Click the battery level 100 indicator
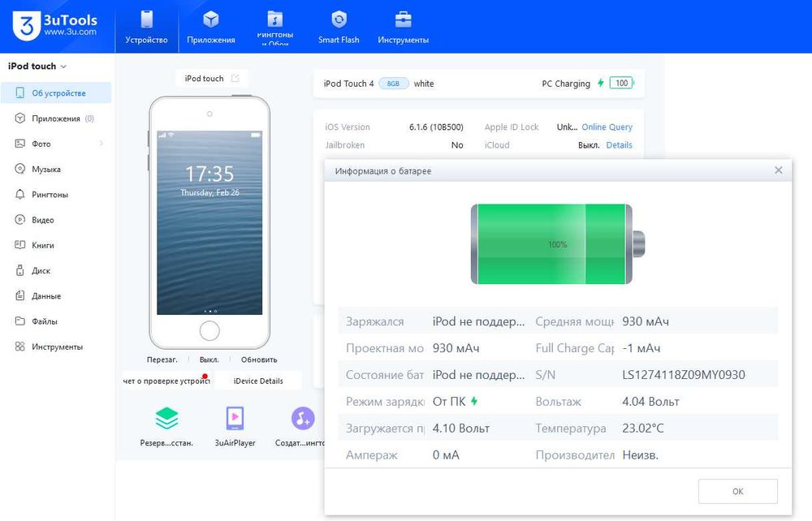The height and width of the screenshot is (521, 812). pos(621,83)
